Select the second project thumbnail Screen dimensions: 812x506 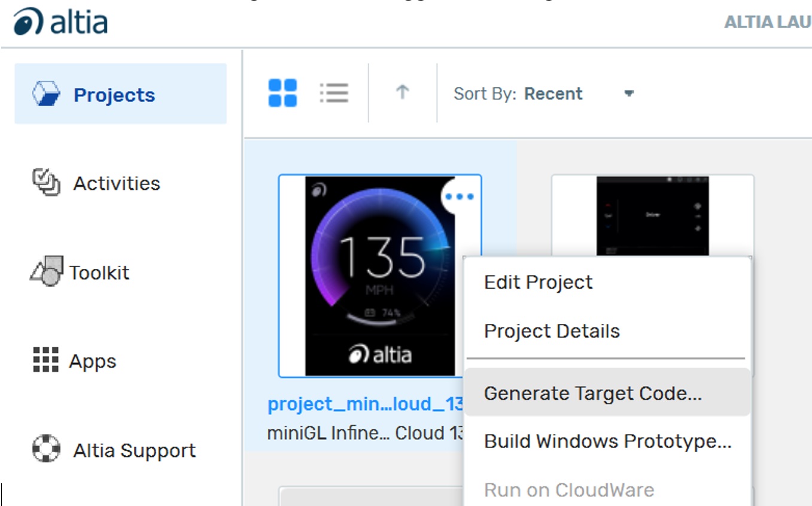coord(652,217)
